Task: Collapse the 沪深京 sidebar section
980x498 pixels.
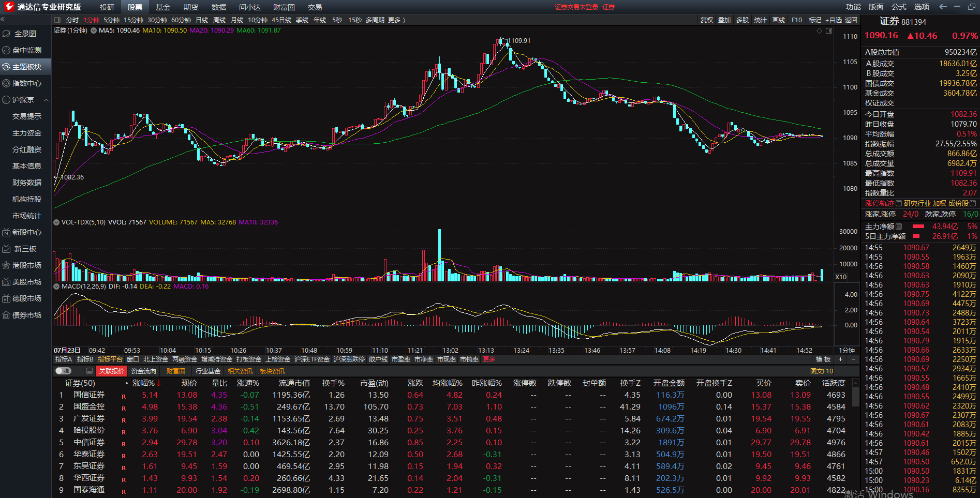Action: pos(46,100)
